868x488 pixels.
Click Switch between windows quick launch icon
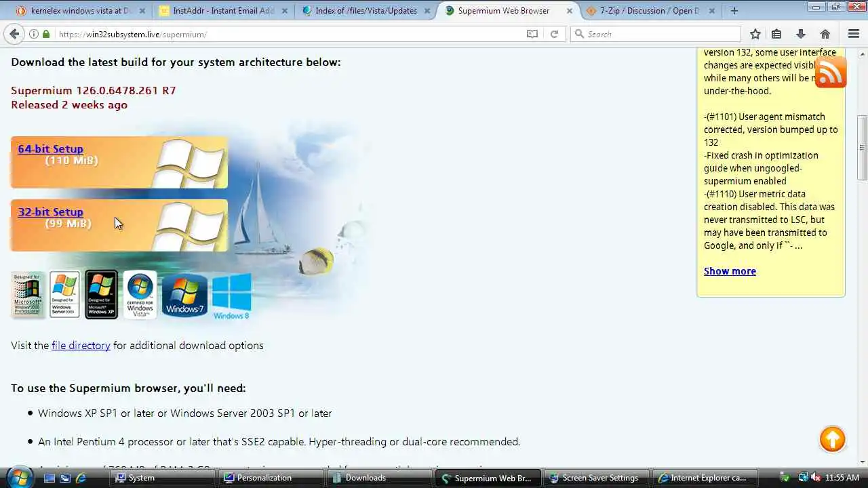65,478
